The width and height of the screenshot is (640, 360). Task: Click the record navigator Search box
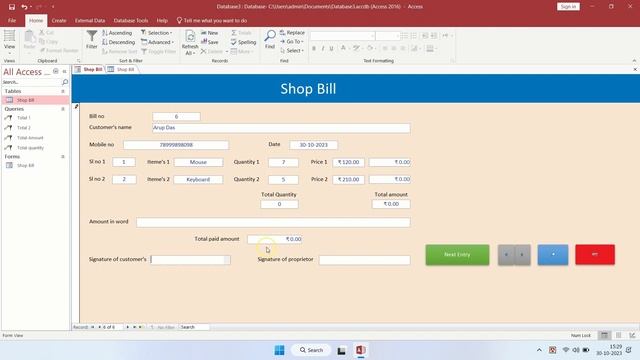coord(194,327)
